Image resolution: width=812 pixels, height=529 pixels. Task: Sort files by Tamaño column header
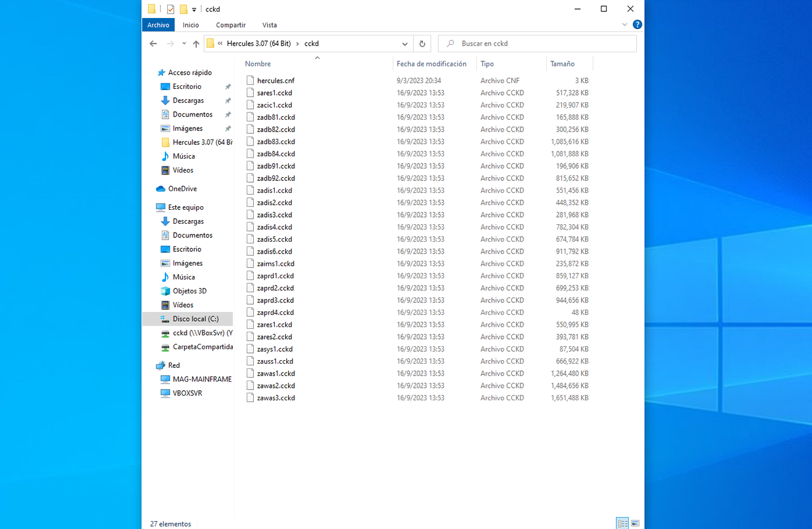tap(562, 64)
